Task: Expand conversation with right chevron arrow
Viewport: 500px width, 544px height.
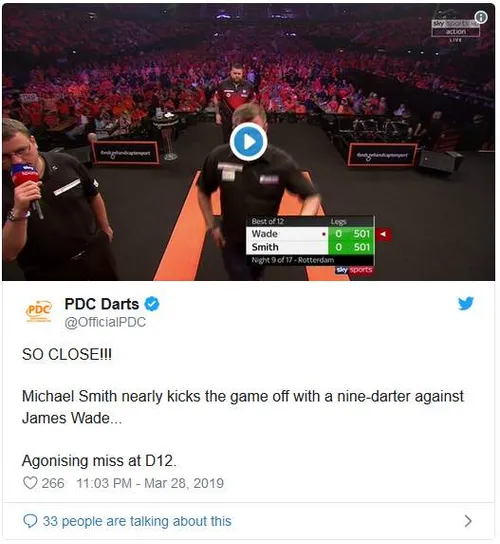Action: tap(468, 521)
